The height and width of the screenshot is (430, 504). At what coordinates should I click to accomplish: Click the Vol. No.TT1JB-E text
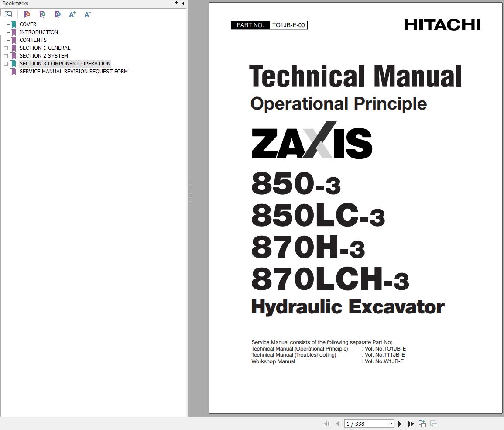coord(385,355)
